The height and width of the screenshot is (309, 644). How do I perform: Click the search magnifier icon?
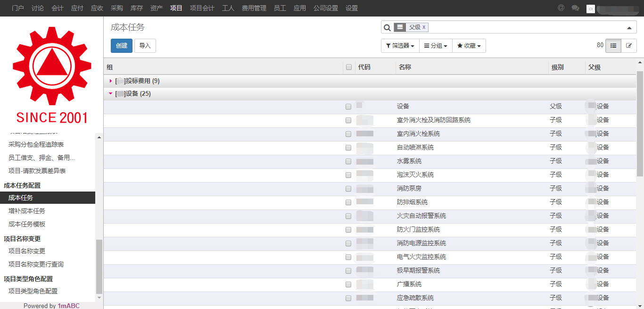pyautogui.click(x=387, y=28)
